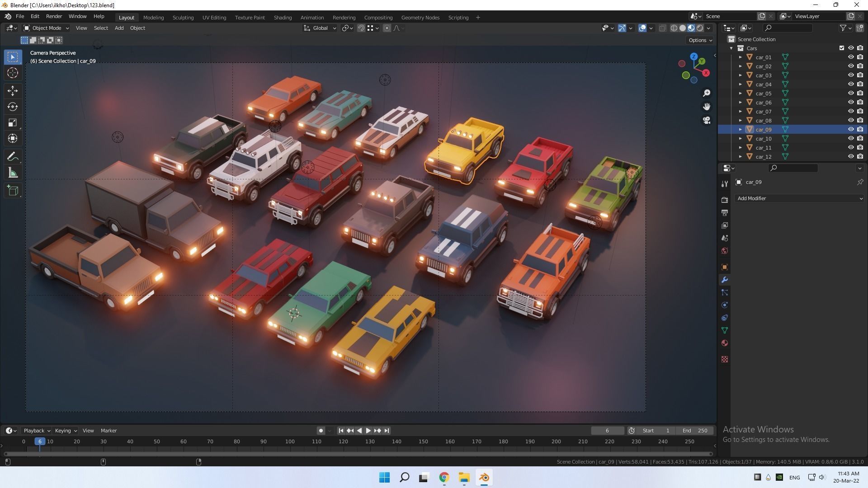
Task: Open the Playback dropdown in timeline
Action: tap(37, 431)
